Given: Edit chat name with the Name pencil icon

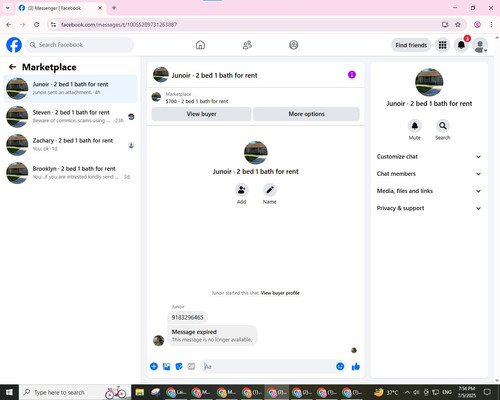Looking at the screenshot, I should (269, 190).
